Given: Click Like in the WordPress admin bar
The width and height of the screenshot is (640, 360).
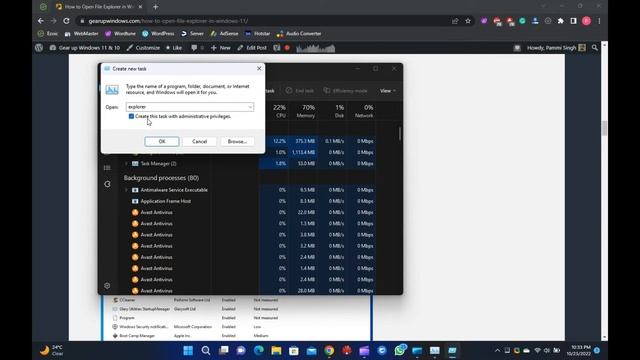Looking at the screenshot, I should 174,48.
